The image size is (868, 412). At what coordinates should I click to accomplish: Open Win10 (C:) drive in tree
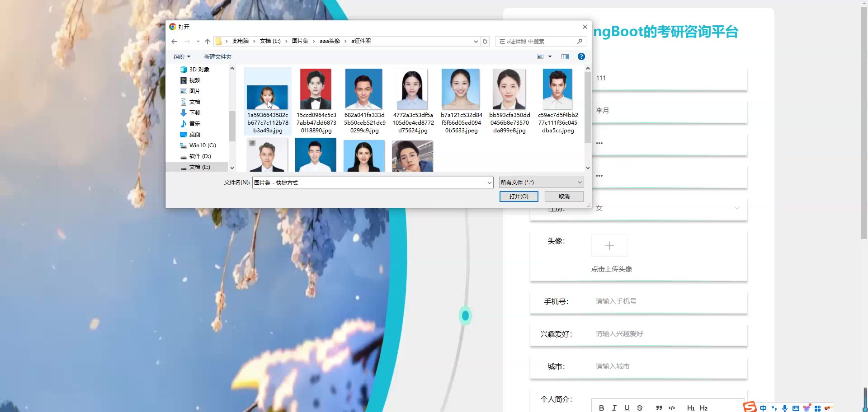tap(202, 145)
